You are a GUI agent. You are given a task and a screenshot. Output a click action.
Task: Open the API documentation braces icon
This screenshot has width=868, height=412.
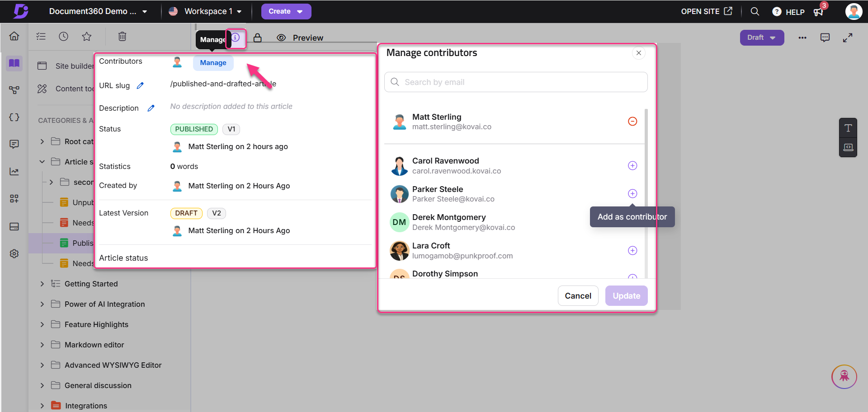coord(14,117)
